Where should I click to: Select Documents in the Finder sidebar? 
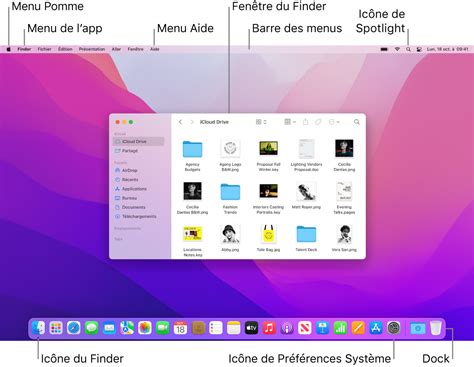(x=138, y=207)
